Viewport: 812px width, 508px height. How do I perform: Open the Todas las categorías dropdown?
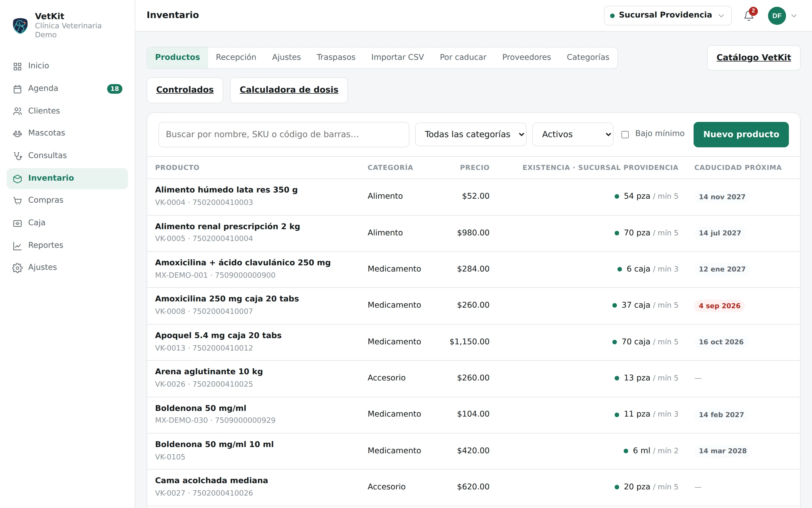pyautogui.click(x=470, y=134)
